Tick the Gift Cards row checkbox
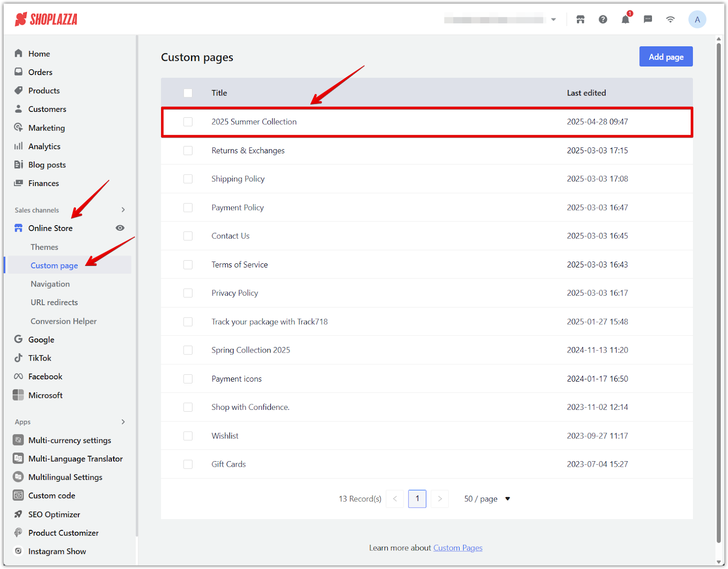 coord(188,464)
